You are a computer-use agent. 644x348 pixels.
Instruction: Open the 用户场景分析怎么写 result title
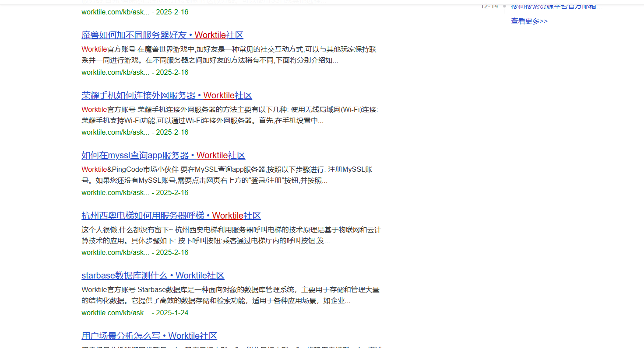[149, 336]
